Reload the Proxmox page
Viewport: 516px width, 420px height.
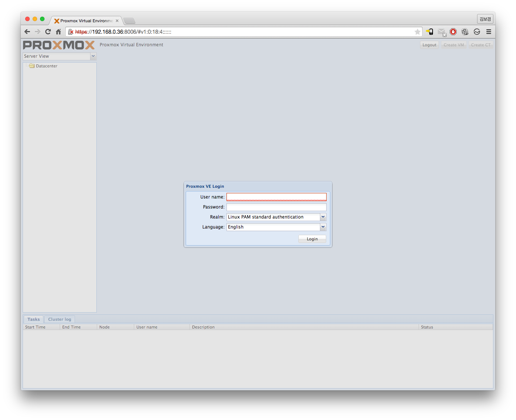[x=48, y=32]
